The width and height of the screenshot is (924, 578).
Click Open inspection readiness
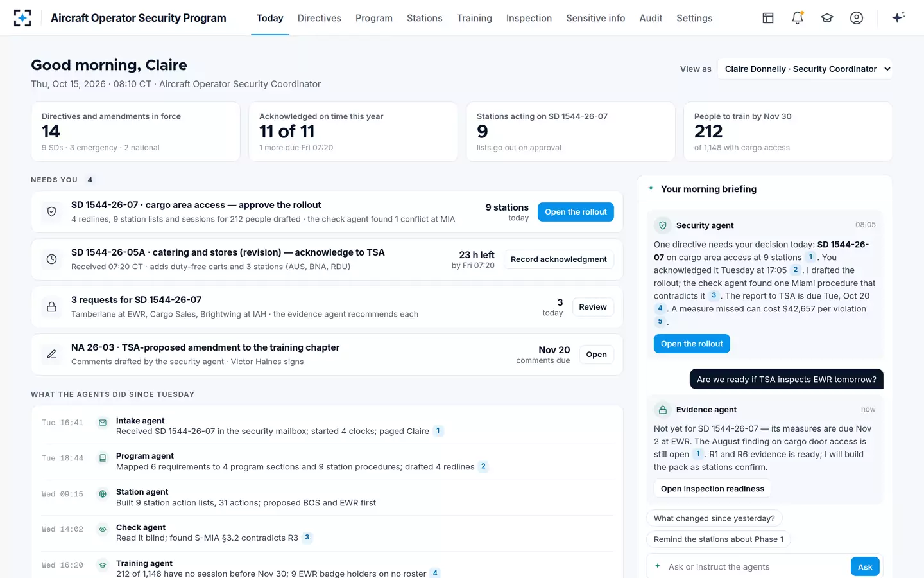[x=712, y=489]
